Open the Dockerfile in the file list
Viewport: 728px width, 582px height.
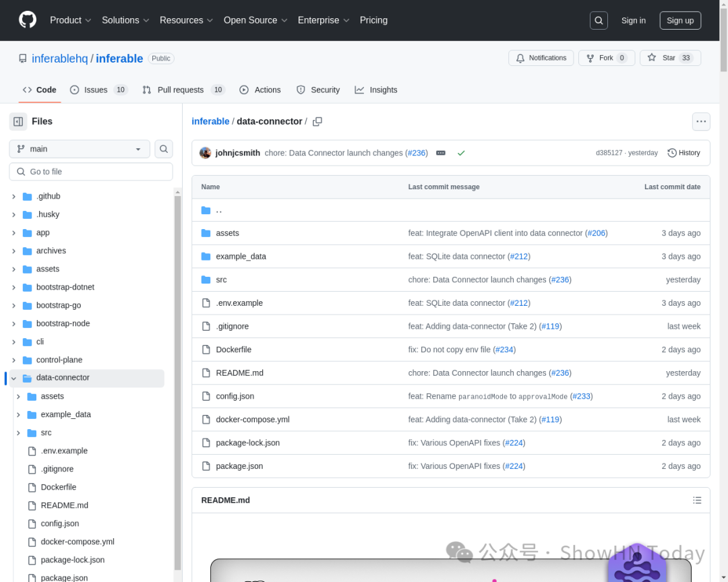[234, 349]
